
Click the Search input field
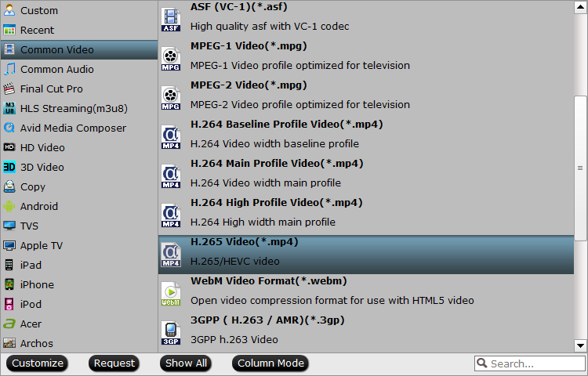[x=529, y=363]
